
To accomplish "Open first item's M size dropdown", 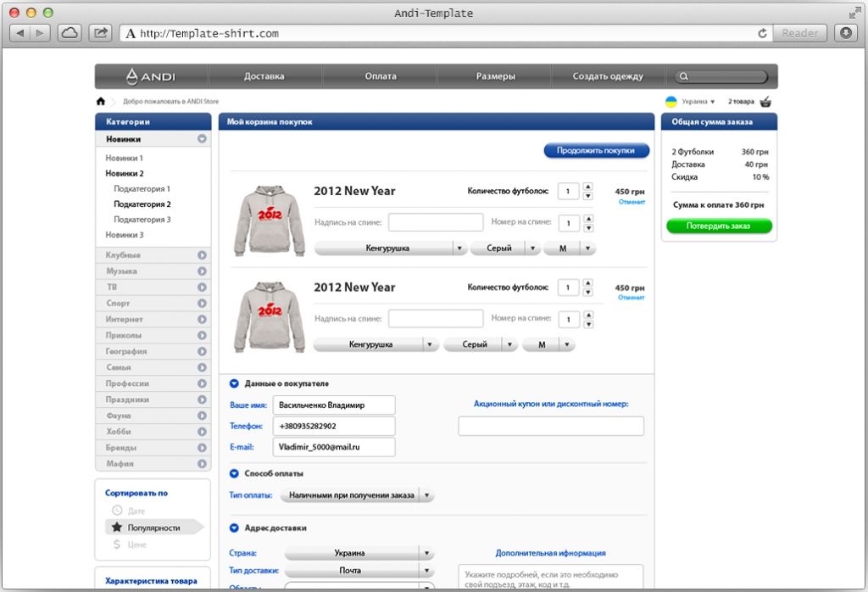I will [570, 249].
